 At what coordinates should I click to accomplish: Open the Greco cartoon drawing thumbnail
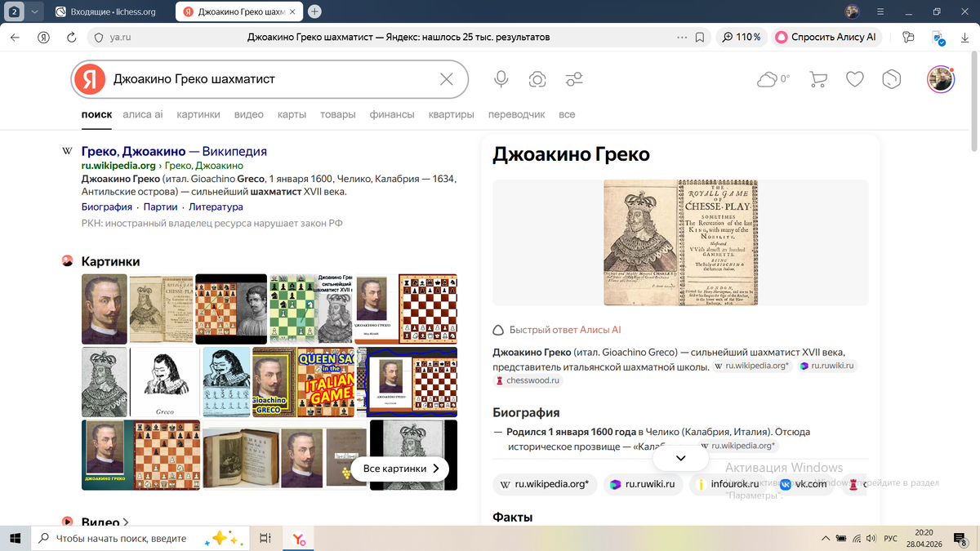(x=165, y=382)
